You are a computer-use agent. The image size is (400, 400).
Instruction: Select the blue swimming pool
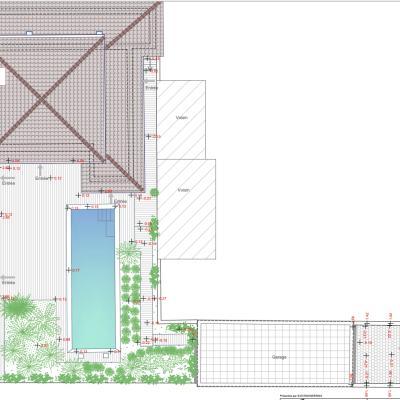[x=93, y=279]
